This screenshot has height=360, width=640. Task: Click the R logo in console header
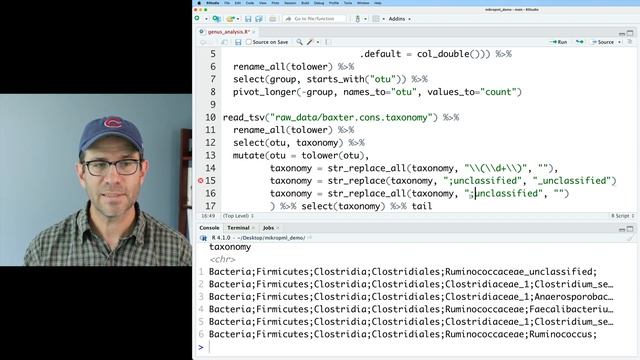pos(203,238)
